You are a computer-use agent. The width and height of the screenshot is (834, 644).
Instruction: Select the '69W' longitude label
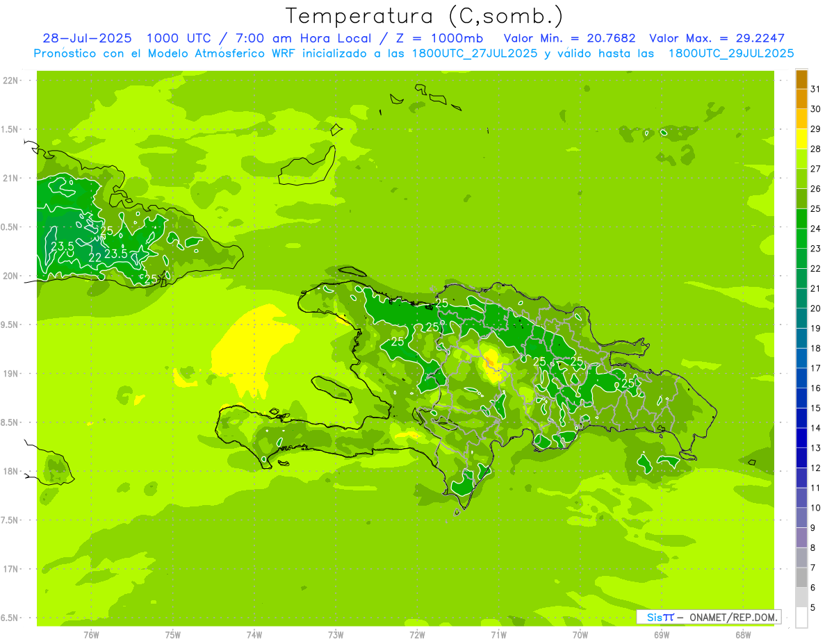pos(662,634)
